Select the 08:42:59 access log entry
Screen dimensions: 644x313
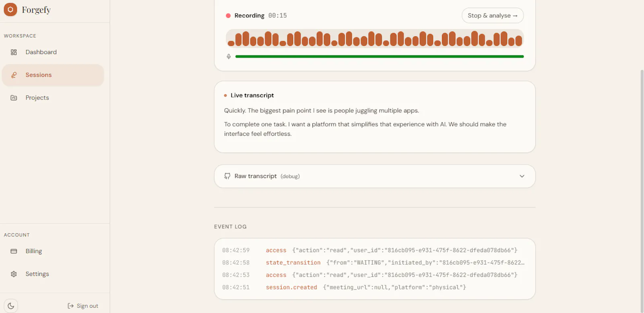point(375,250)
